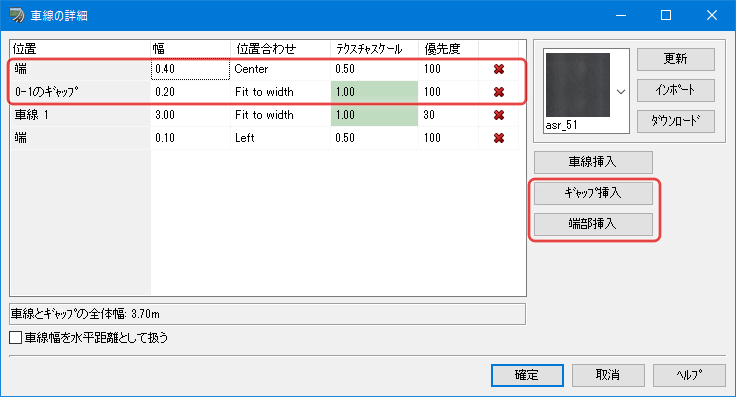Screen dimensions: 736x397
Task: Enable 車線幅を水平距離として扱う checkbox
Action: click(x=15, y=337)
